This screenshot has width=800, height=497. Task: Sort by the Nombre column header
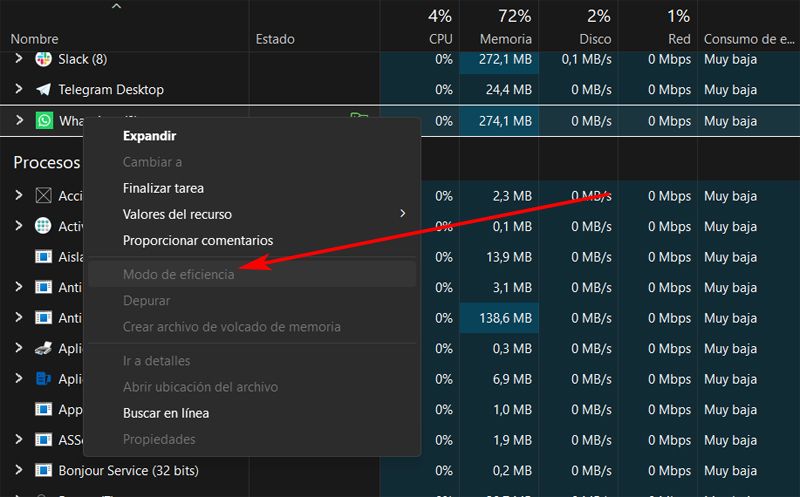(x=34, y=39)
